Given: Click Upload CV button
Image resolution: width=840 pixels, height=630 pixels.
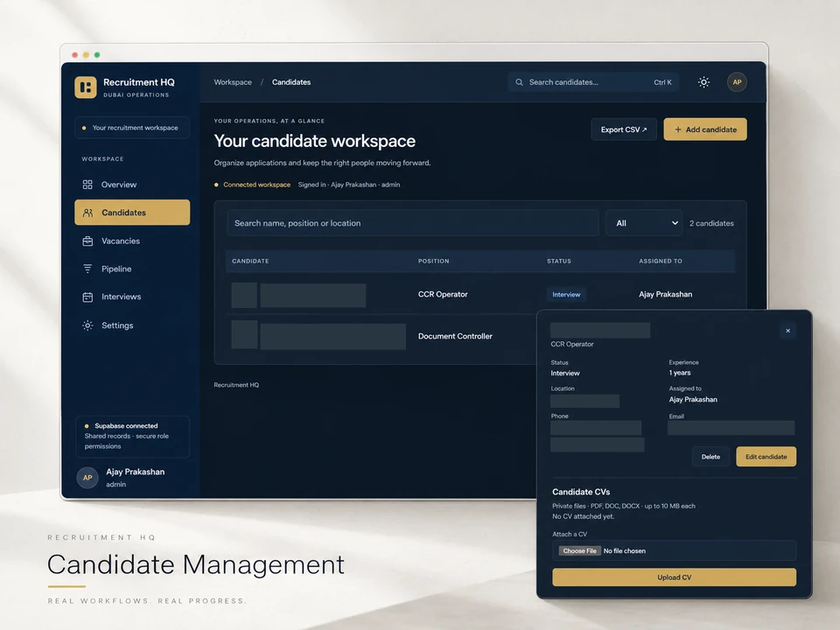Looking at the screenshot, I should pyautogui.click(x=674, y=577).
